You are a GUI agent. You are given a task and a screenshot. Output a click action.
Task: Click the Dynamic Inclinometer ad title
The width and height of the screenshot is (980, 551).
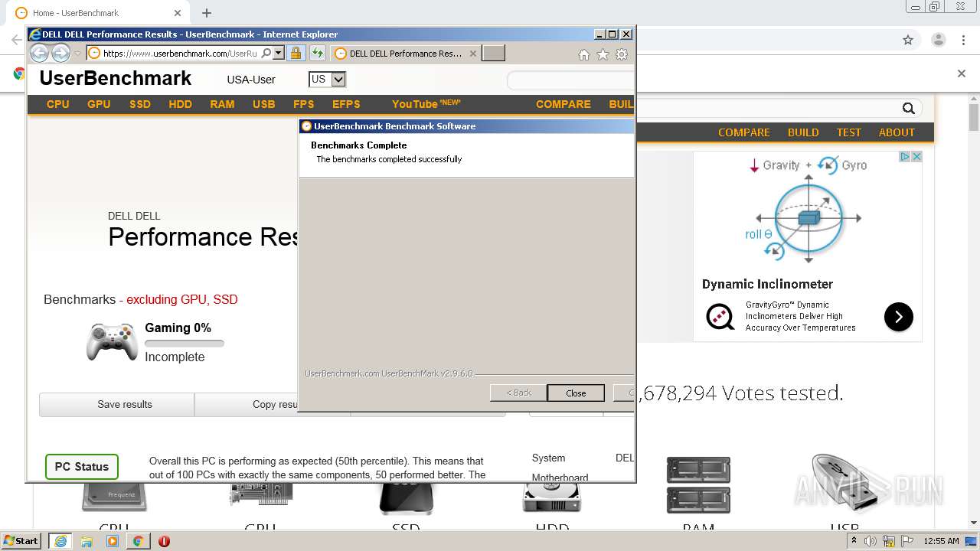[767, 284]
